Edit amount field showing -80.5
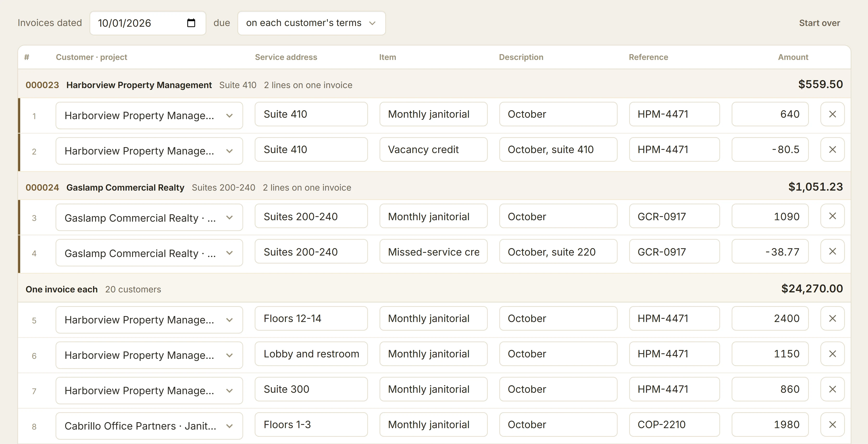The width and height of the screenshot is (868, 444). tap(770, 149)
